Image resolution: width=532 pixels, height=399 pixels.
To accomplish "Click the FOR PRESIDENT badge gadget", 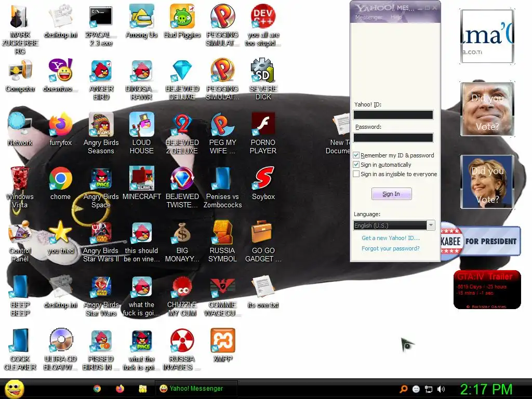I will click(x=481, y=241).
